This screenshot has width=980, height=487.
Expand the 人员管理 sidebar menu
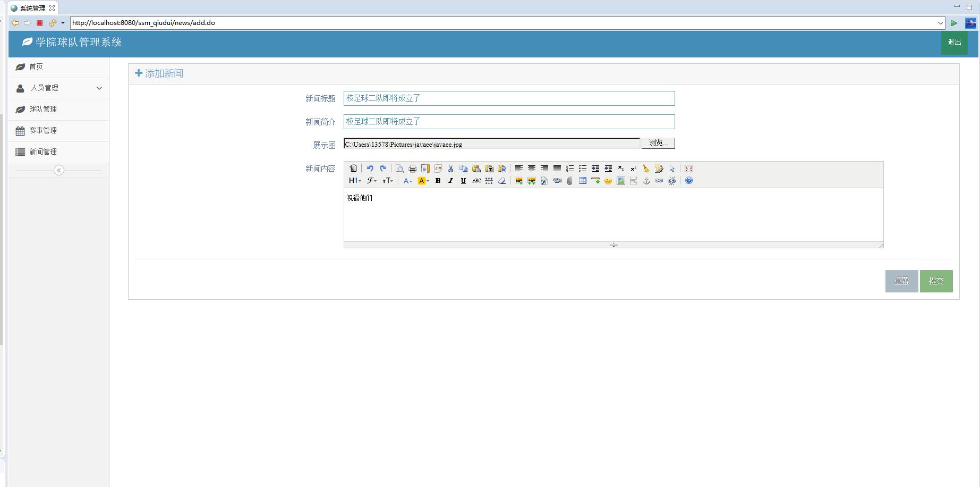[x=59, y=88]
